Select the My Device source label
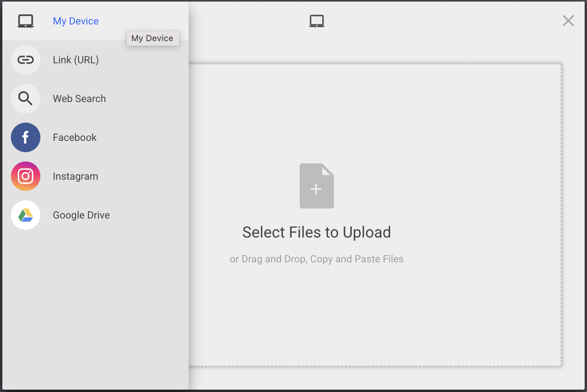Screen dimensions: 587x392 (76, 21)
